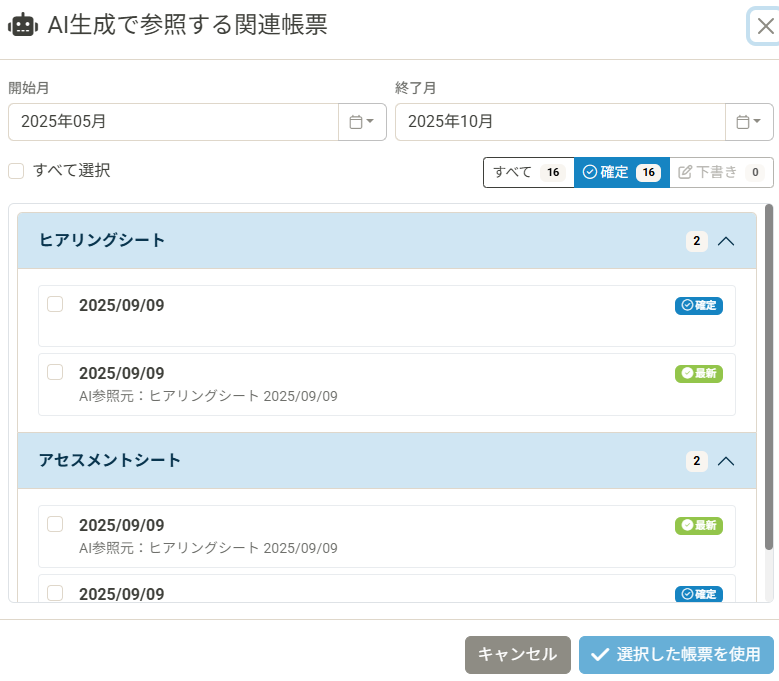Check the first アセスメントシート 2025/09/09 entry
Screen dimensions: 779x681
[55, 524]
